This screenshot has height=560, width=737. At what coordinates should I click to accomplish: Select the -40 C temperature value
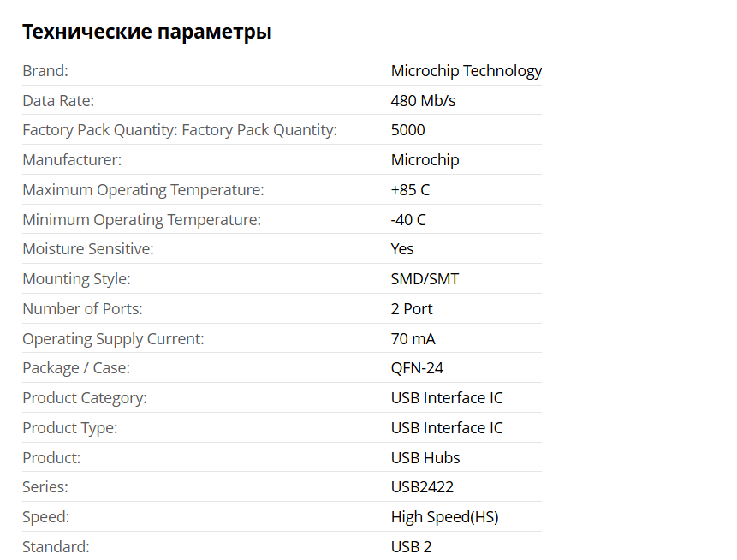point(408,220)
